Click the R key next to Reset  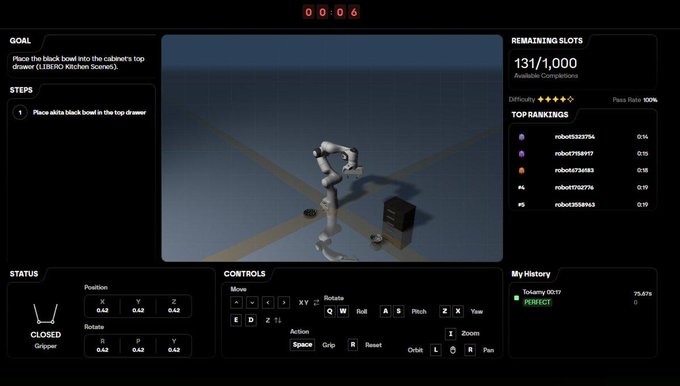pyautogui.click(x=353, y=345)
